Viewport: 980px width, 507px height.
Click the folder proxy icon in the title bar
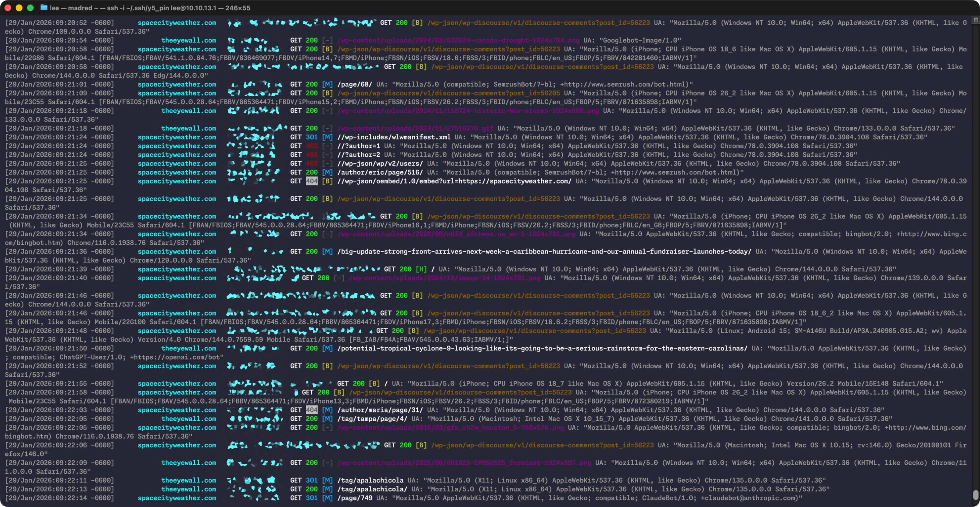tap(44, 8)
